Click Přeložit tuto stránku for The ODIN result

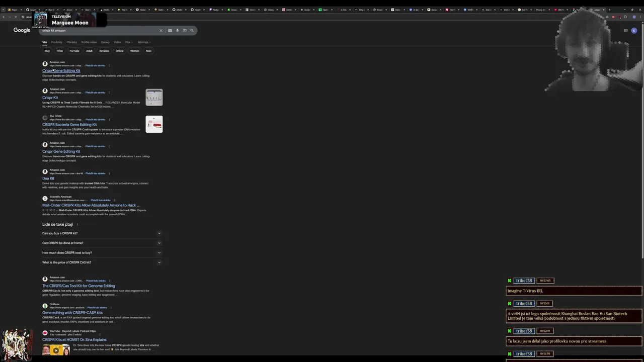(x=95, y=120)
